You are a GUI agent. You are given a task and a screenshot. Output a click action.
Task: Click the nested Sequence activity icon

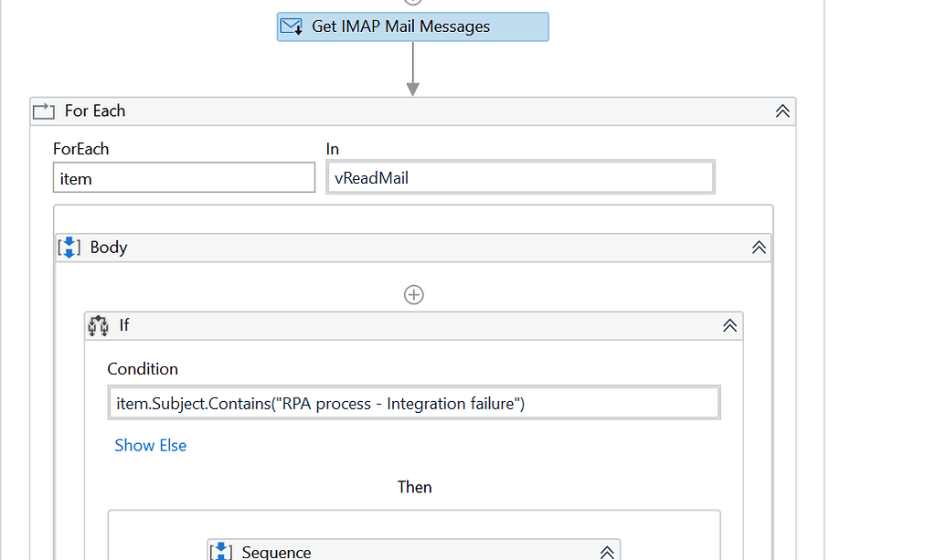221,551
